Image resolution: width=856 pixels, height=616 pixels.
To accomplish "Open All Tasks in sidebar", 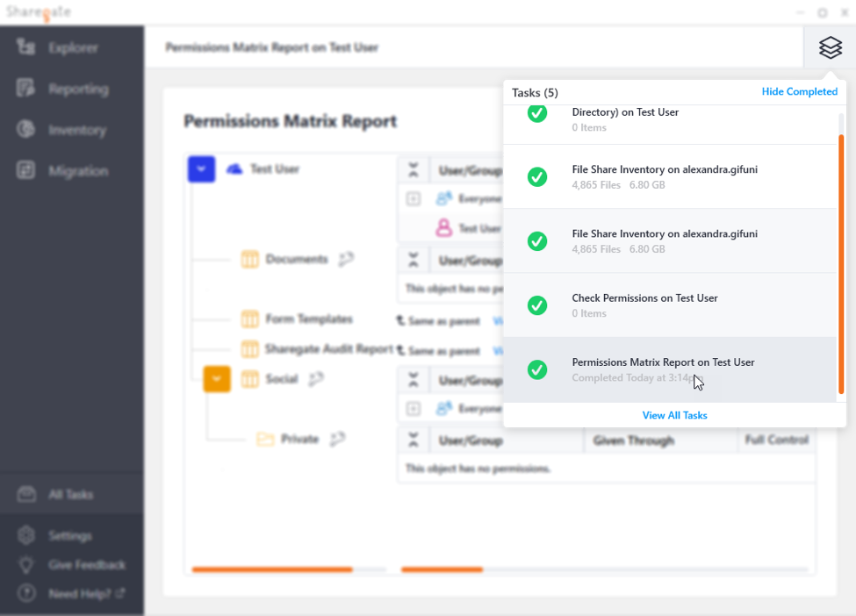I will click(x=72, y=494).
